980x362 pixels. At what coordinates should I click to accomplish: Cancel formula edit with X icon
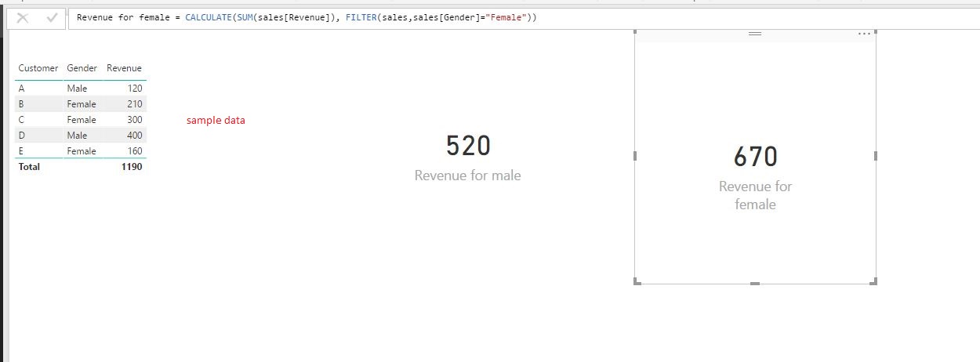tap(23, 18)
